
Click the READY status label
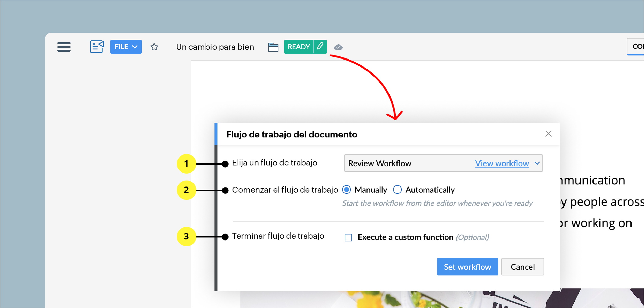pos(299,47)
